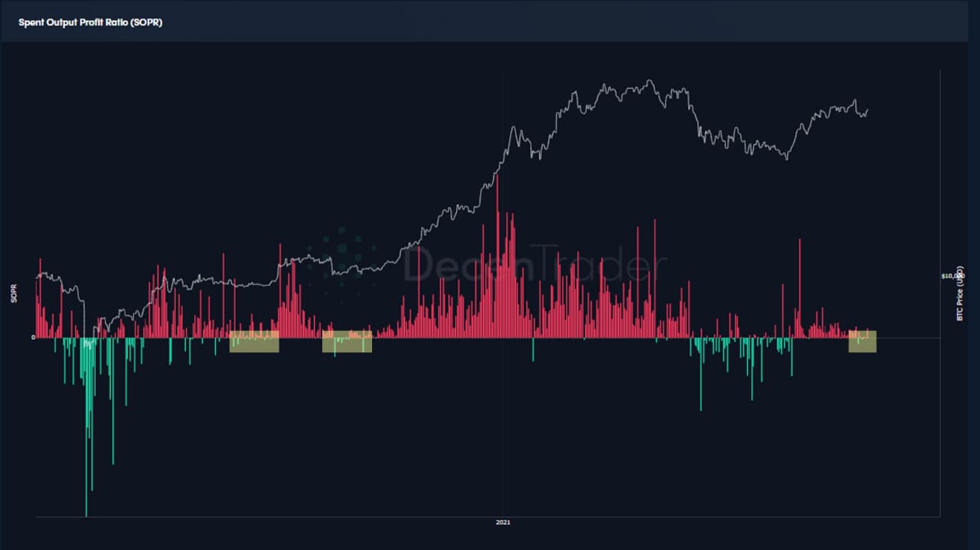Screen dimensions: 980x550
Task: Click the DecenTrader watermark logo icon
Action: (341, 264)
